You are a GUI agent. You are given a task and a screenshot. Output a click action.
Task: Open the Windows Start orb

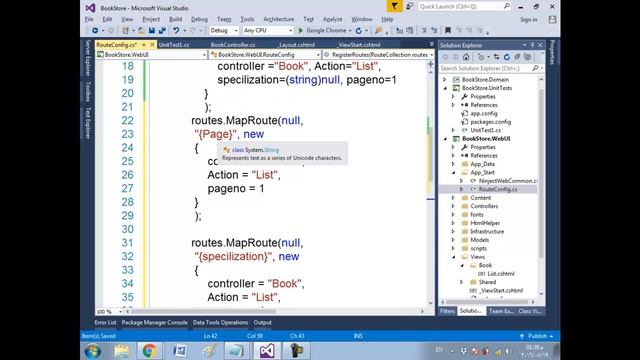pos(93,351)
